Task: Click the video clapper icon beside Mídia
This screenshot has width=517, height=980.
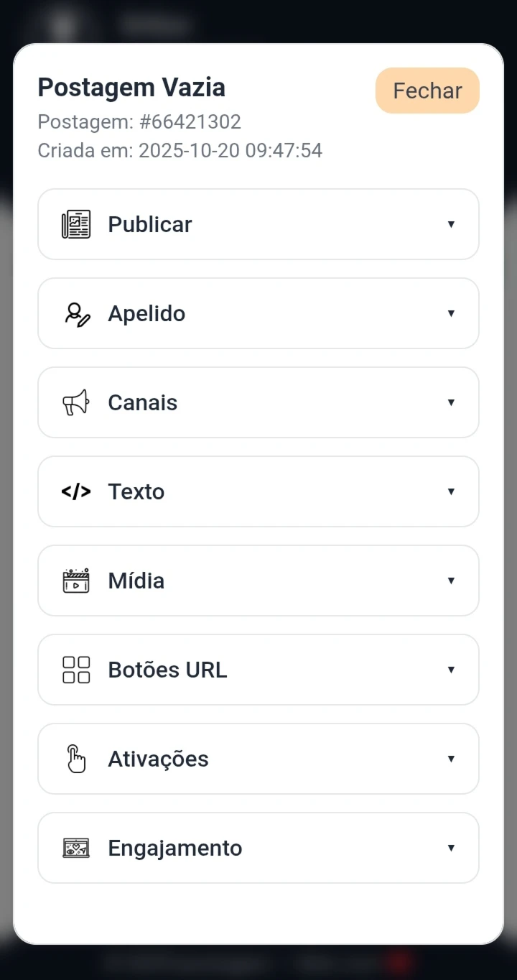Action: (76, 581)
